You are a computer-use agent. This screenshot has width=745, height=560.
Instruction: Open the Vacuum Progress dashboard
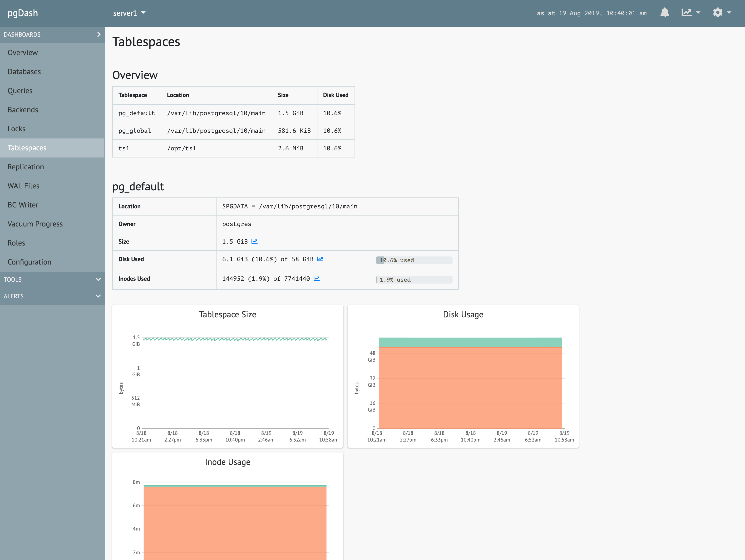(x=35, y=224)
